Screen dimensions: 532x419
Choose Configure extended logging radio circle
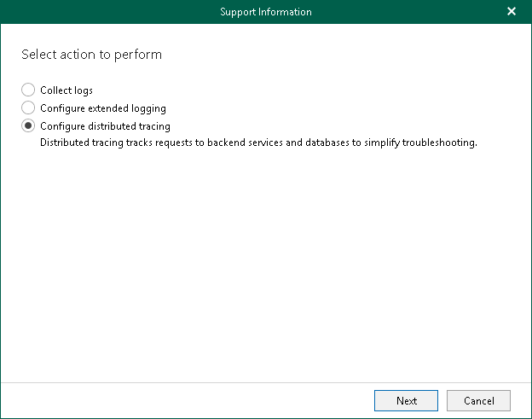pyautogui.click(x=28, y=108)
